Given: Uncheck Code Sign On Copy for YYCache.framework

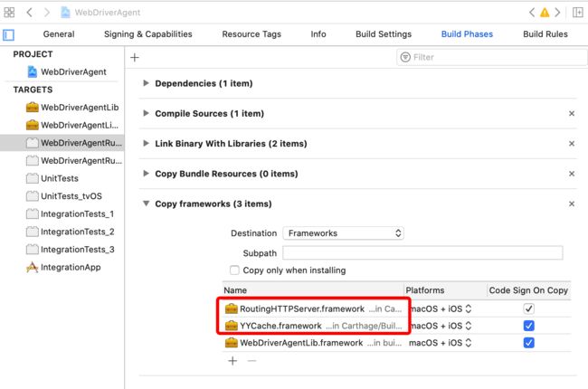Looking at the screenshot, I should (x=529, y=326).
